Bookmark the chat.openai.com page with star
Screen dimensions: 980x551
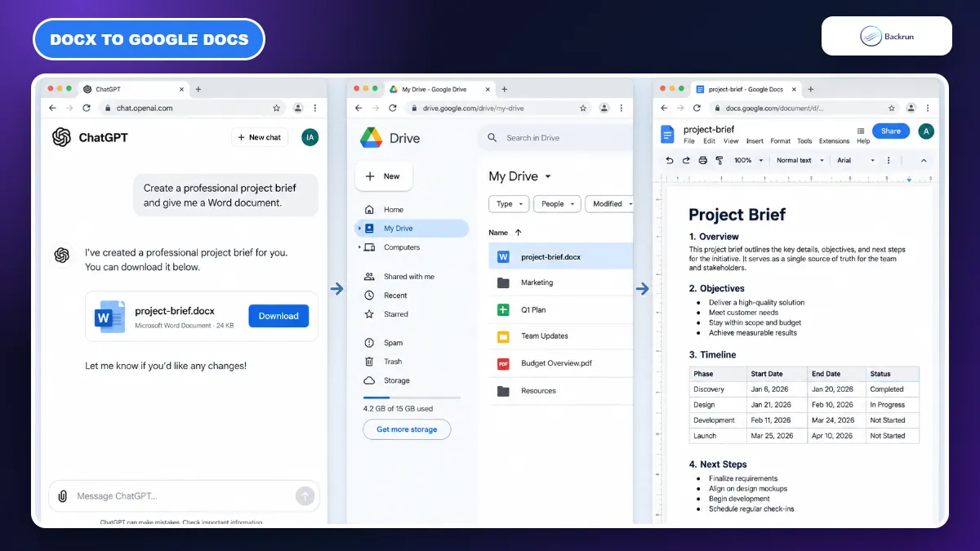pyautogui.click(x=276, y=108)
